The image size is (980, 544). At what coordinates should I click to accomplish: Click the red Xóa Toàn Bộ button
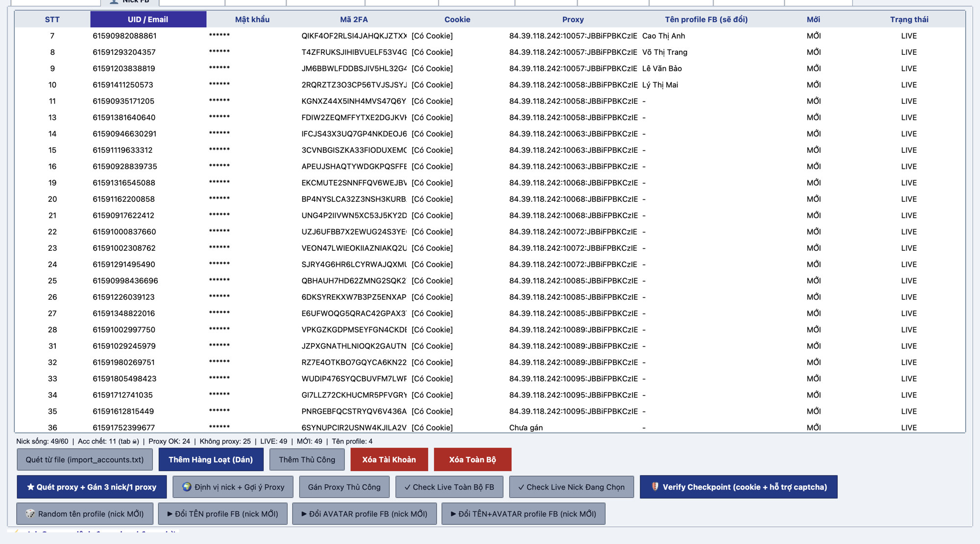coord(472,459)
